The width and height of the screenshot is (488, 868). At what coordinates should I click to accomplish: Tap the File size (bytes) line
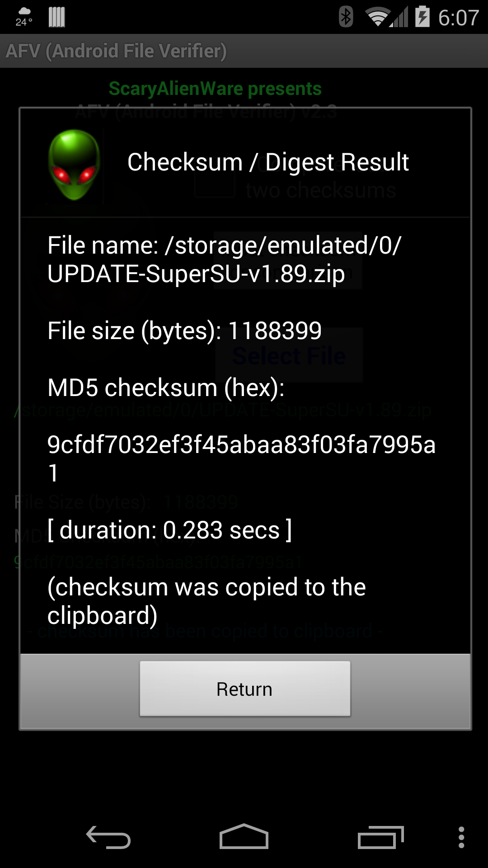(x=184, y=330)
